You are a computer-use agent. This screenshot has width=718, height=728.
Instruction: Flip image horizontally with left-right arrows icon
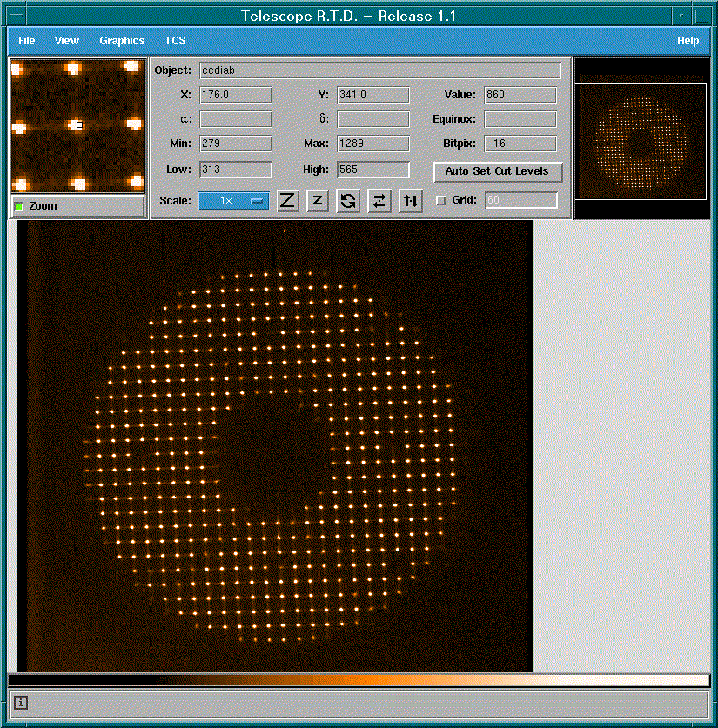point(379,201)
